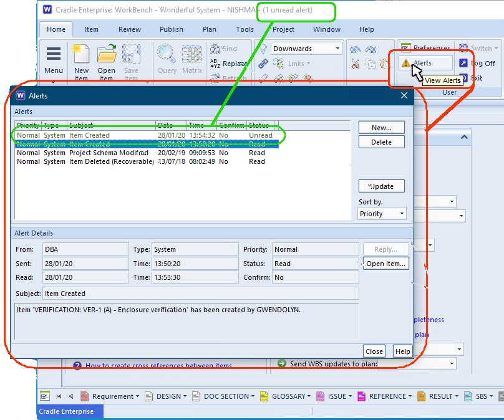The image size is (504, 420).
Task: Expand the DESIGN item type dropdown
Action: (185, 396)
